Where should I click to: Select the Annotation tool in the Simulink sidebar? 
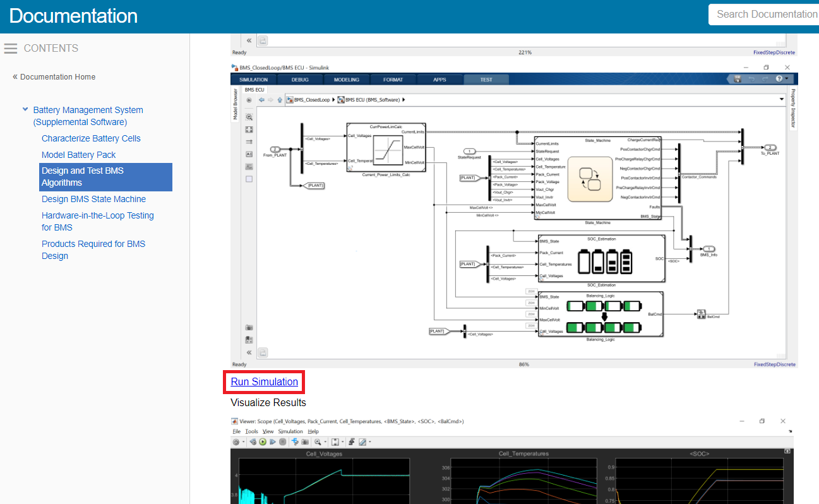(x=249, y=153)
